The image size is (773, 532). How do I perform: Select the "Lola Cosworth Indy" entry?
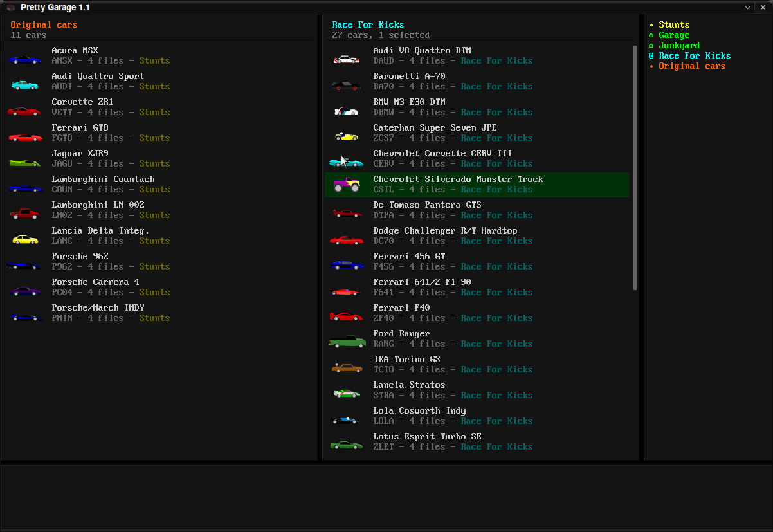point(477,416)
